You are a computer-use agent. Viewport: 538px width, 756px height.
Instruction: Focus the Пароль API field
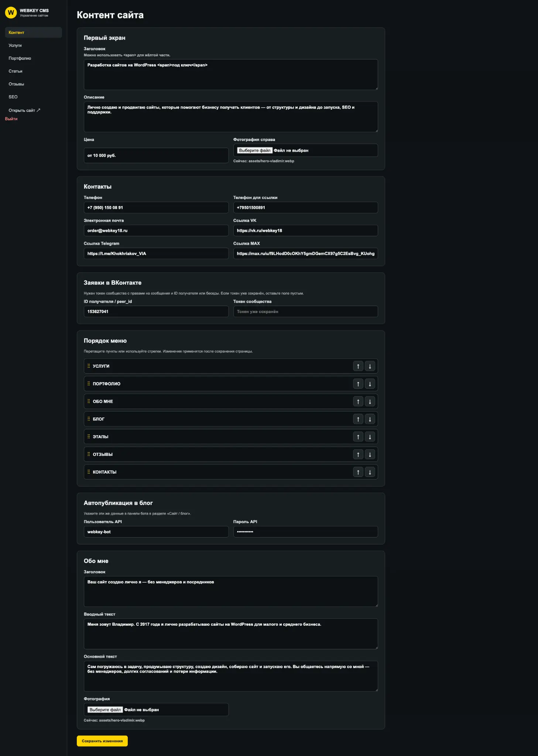pos(306,532)
